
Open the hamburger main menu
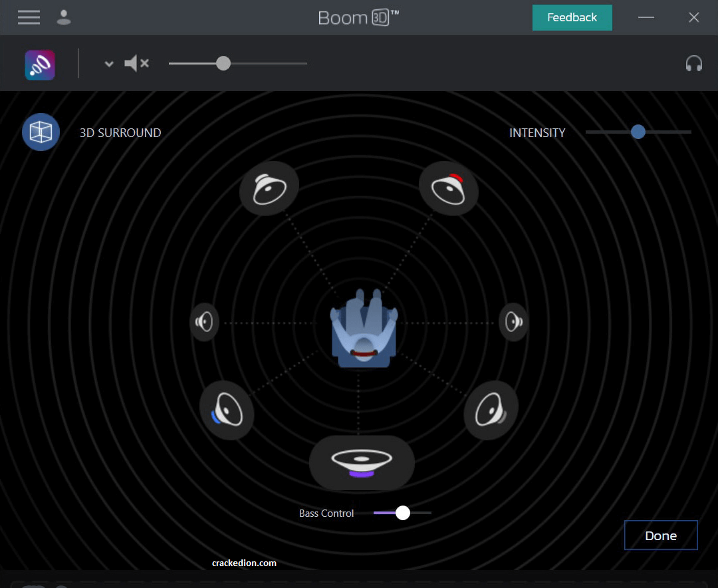tap(29, 17)
